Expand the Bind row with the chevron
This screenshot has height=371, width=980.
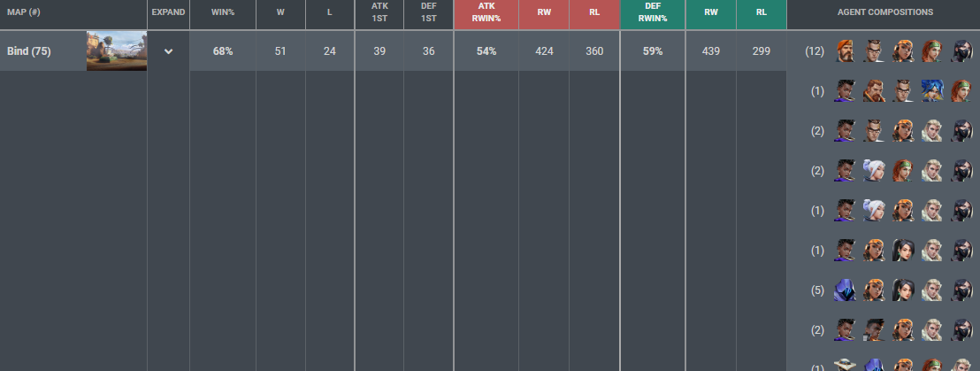point(168,51)
